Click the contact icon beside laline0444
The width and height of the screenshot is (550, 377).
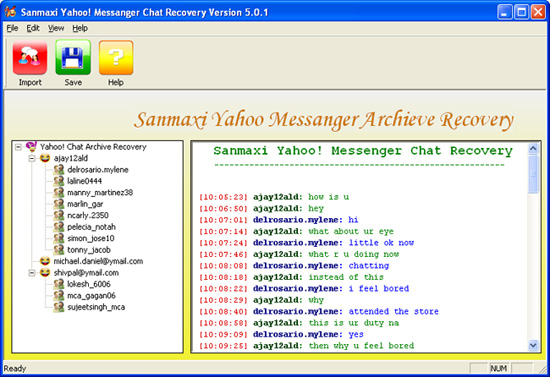[x=59, y=181]
